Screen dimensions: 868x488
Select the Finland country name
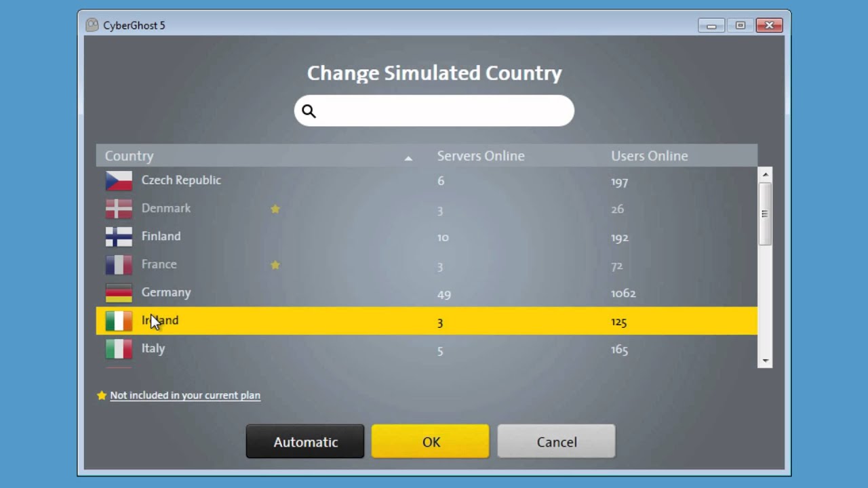click(x=161, y=236)
